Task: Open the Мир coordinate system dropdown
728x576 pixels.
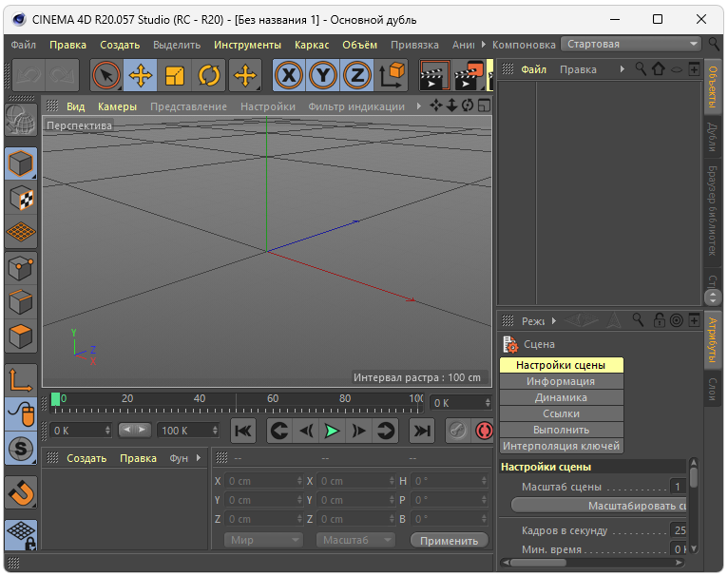Action: pos(264,540)
